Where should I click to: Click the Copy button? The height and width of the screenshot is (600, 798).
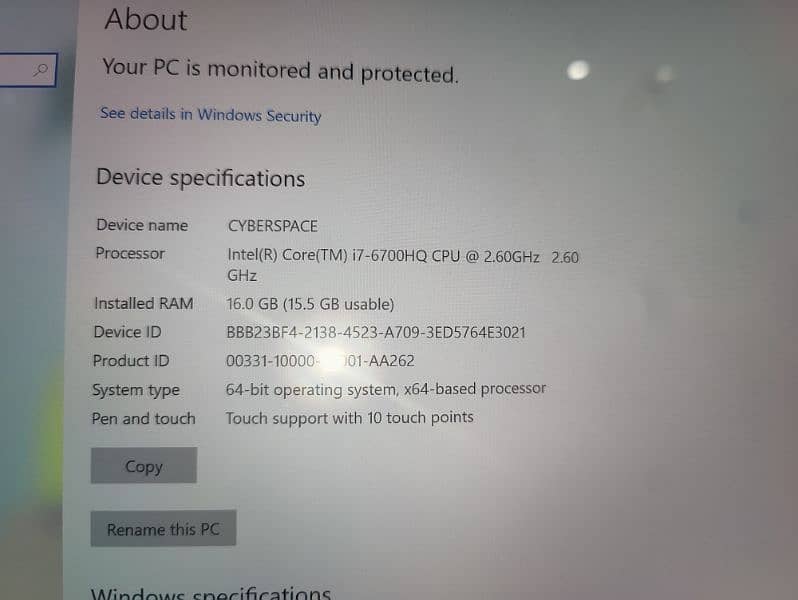point(144,465)
